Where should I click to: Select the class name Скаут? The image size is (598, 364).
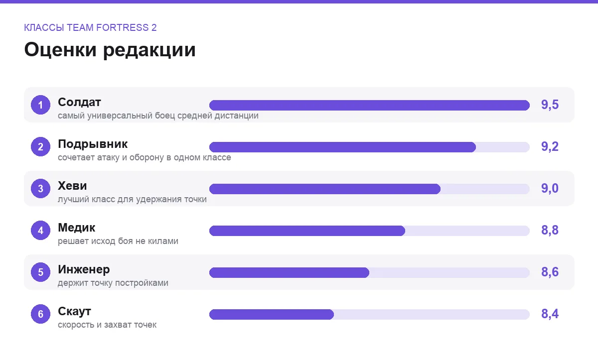[x=75, y=312]
